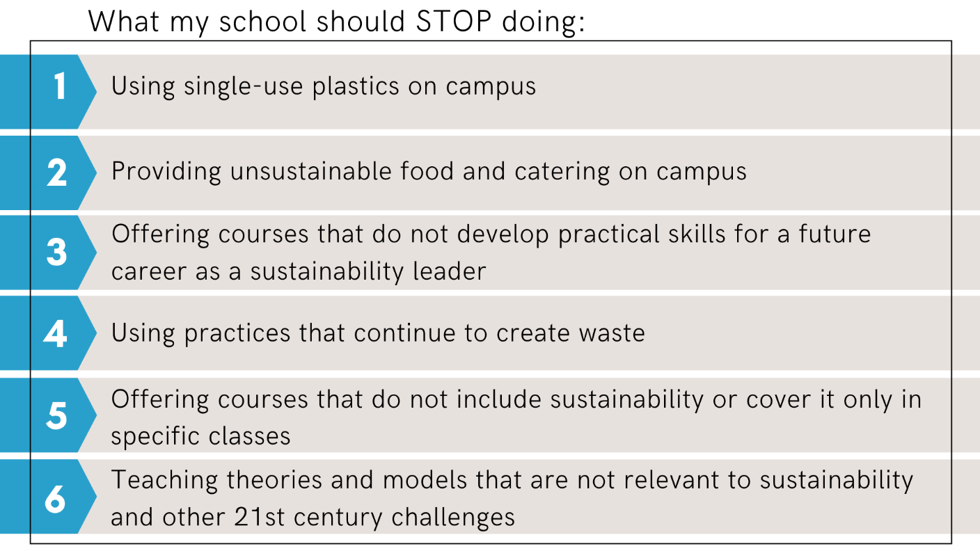Click the blue number 5 arrow badge
This screenshot has width=980, height=551.
tap(47, 415)
